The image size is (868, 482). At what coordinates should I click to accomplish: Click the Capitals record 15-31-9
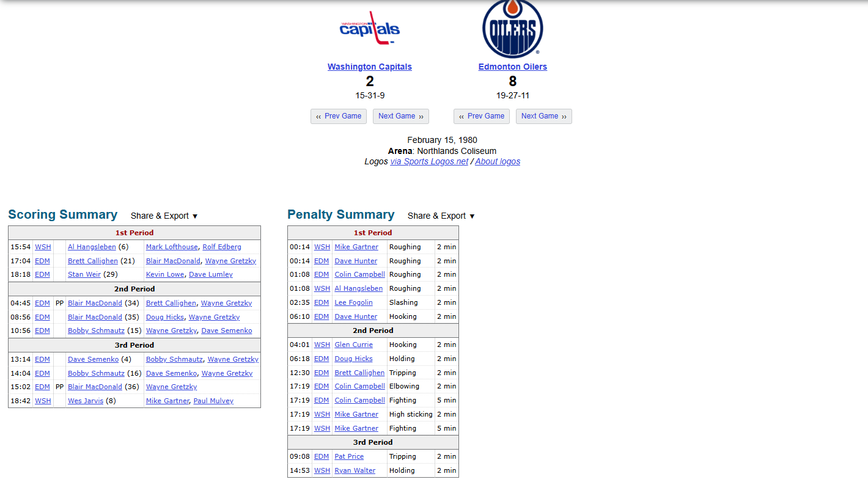(370, 95)
